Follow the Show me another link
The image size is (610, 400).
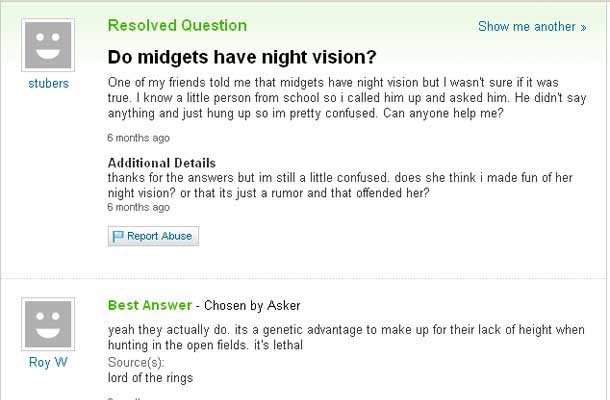click(x=526, y=27)
